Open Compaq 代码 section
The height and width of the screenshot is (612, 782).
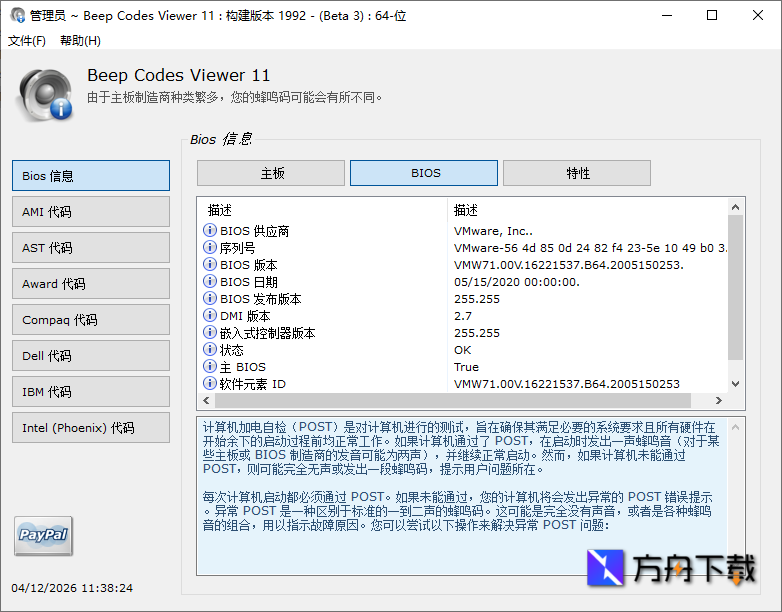91,319
